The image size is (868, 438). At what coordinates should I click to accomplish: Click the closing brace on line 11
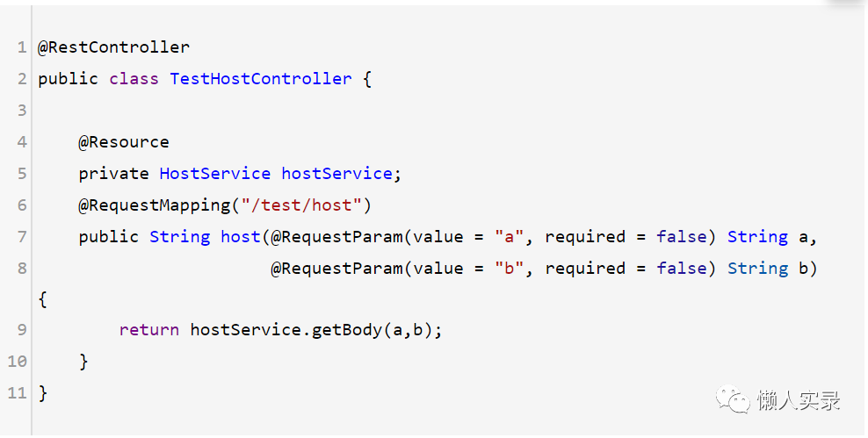tap(43, 393)
